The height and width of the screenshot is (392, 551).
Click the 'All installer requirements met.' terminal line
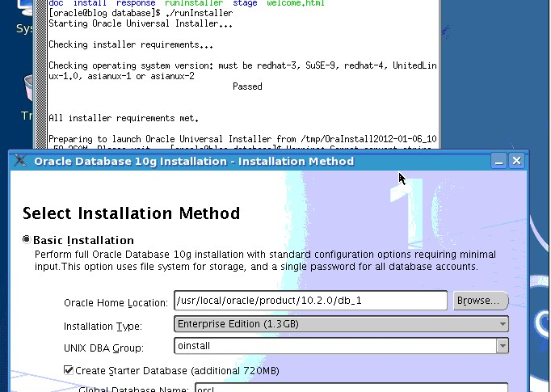point(124,118)
